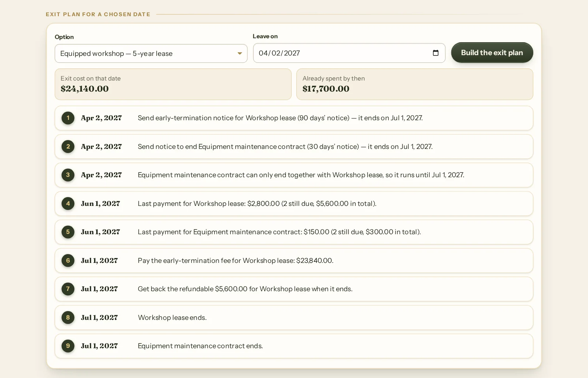
Task: Open the calendar picker icon in Leave on
Action: [x=435, y=53]
